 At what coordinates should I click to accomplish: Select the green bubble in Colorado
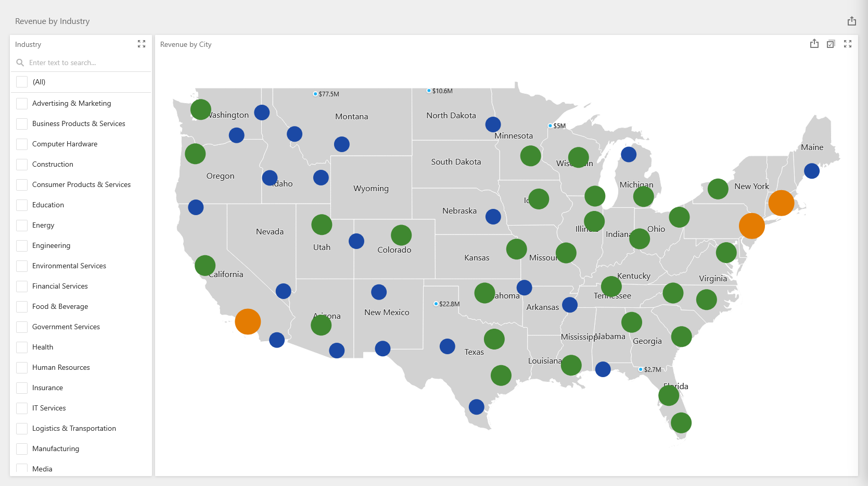click(401, 235)
